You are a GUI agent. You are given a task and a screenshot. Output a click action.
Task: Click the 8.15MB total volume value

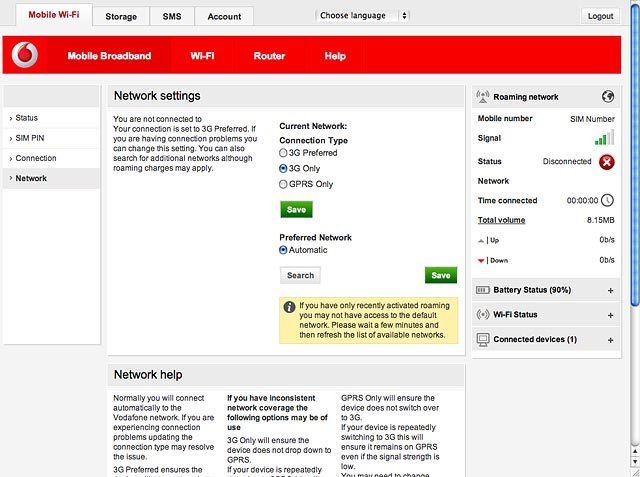(x=601, y=220)
